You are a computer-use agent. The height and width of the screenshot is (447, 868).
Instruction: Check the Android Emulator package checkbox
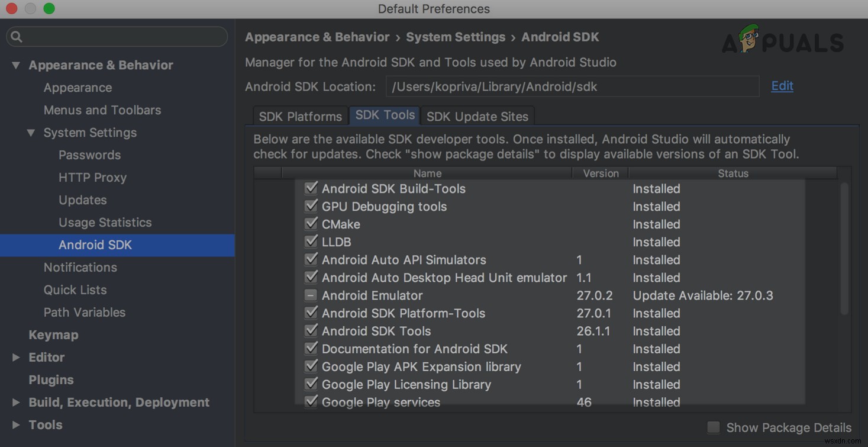point(312,295)
